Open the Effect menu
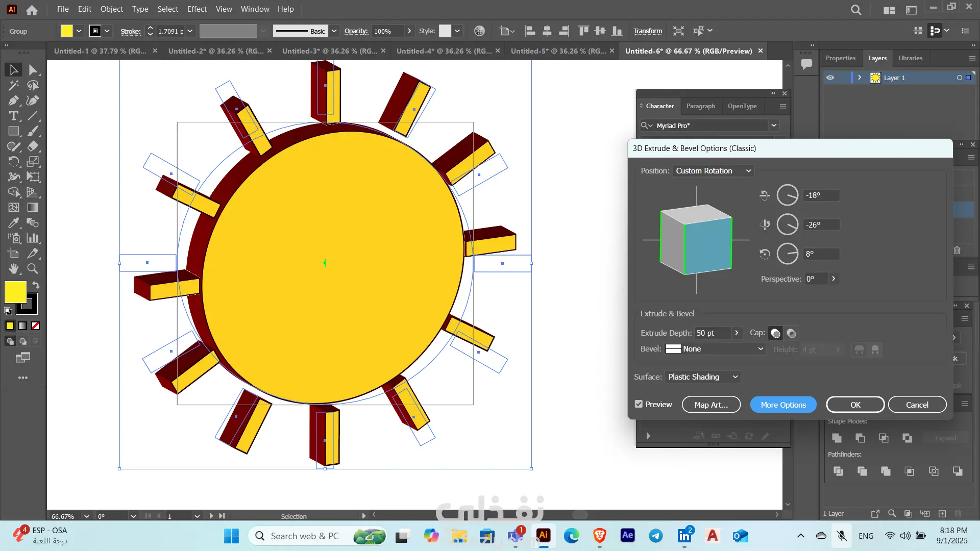Viewport: 980px width, 551px height. pyautogui.click(x=197, y=9)
